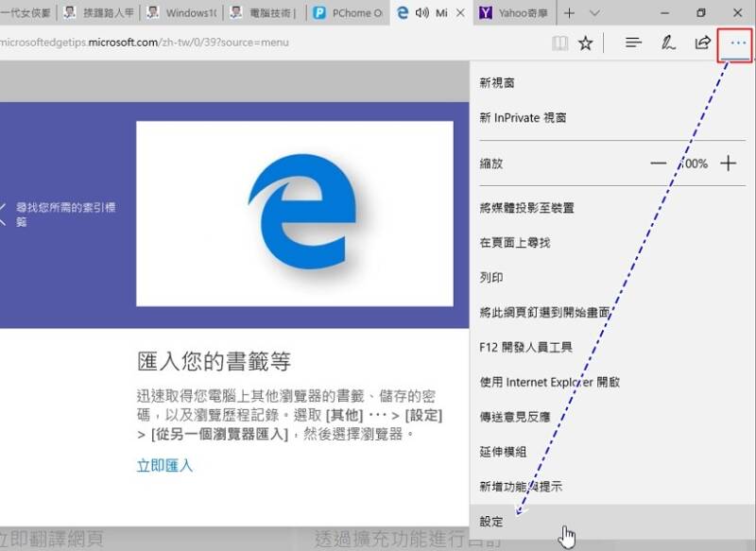The height and width of the screenshot is (551, 756).
Task: Click the 立即匯入 link
Action: [x=164, y=466]
